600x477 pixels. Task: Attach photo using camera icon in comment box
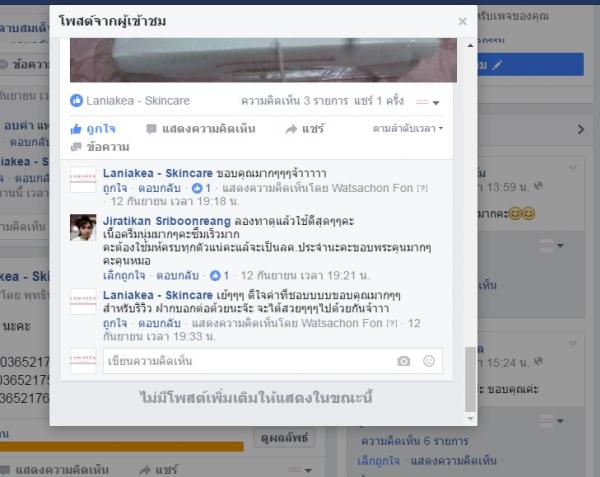pyautogui.click(x=404, y=361)
